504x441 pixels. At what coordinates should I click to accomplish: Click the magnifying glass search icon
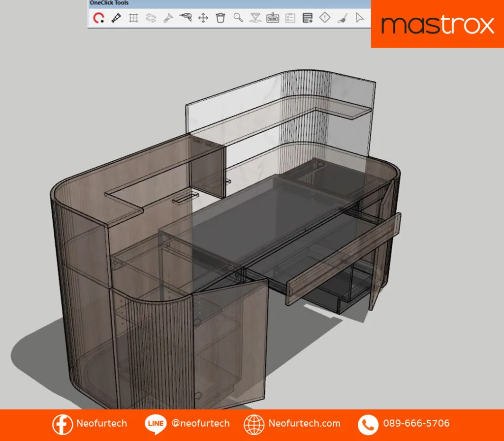(238, 18)
